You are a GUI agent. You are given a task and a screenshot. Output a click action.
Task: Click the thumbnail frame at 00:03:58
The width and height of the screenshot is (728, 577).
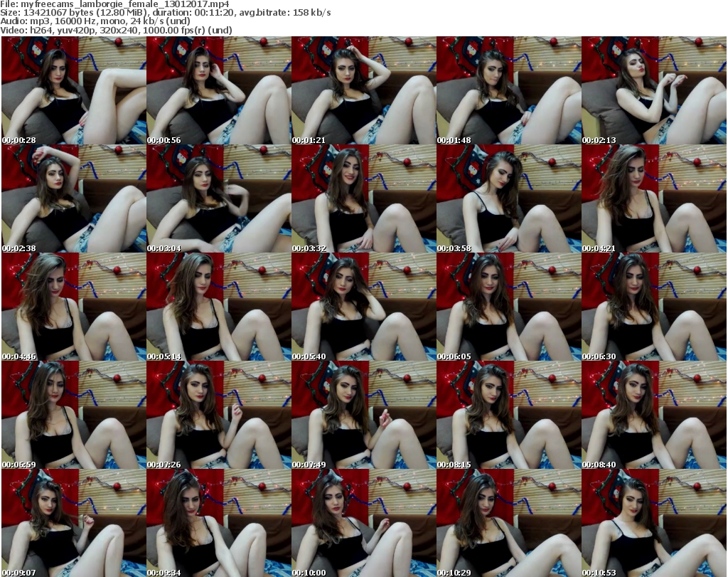pyautogui.click(x=509, y=198)
